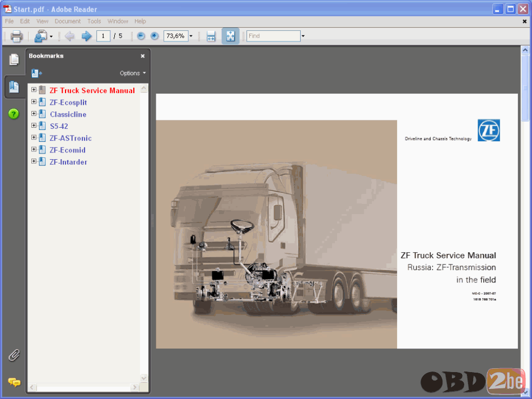This screenshot has width=532, height=399.
Task: Open the Comments panel icon
Action: click(14, 382)
